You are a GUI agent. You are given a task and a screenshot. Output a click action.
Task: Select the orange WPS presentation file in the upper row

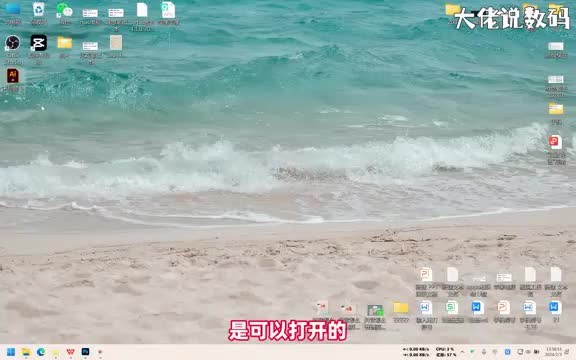pyautogui.click(x=426, y=274)
